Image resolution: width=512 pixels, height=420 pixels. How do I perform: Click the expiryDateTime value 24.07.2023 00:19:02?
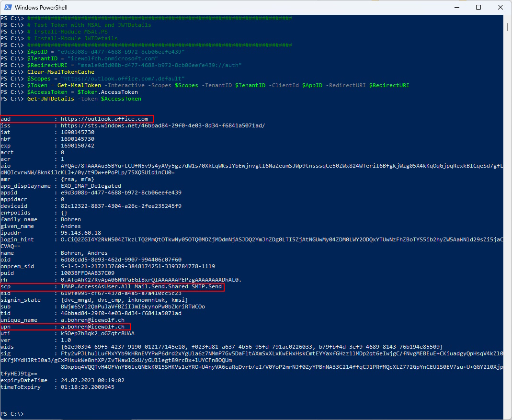pyautogui.click(x=92, y=380)
